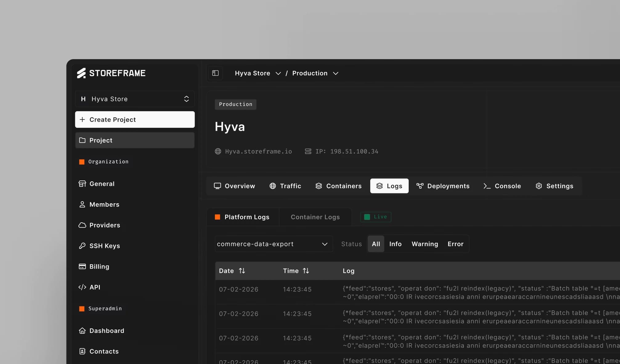Switch to the Traffic tab
The image size is (620, 364).
point(285,186)
